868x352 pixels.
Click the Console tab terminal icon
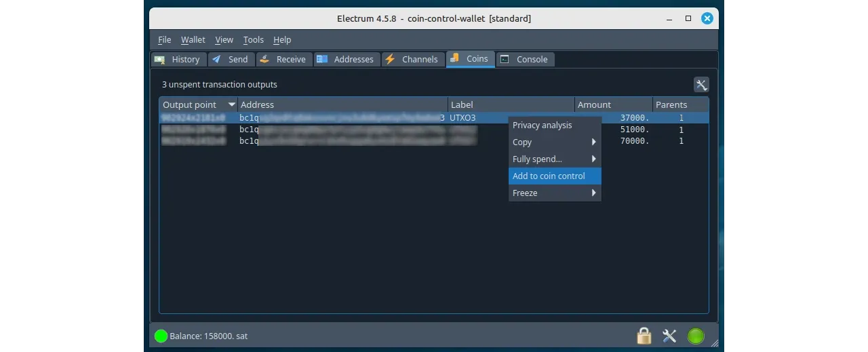[505, 59]
